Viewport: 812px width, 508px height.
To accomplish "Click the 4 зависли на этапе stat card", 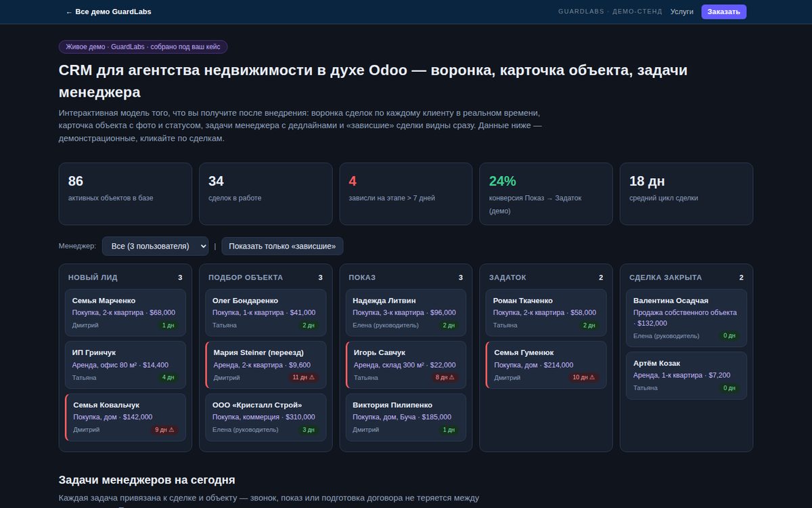I will point(406,194).
